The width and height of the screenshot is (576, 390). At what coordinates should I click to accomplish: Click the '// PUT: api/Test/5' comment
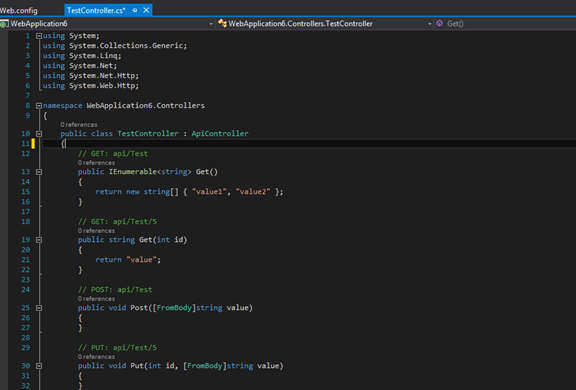[x=117, y=348]
